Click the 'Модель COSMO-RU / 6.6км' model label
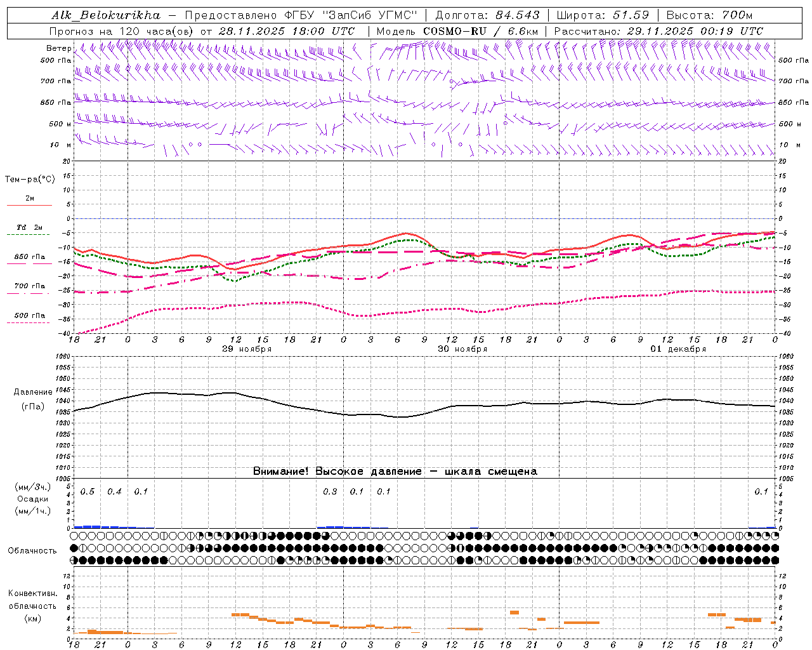This screenshot has height=650, width=812. click(457, 31)
